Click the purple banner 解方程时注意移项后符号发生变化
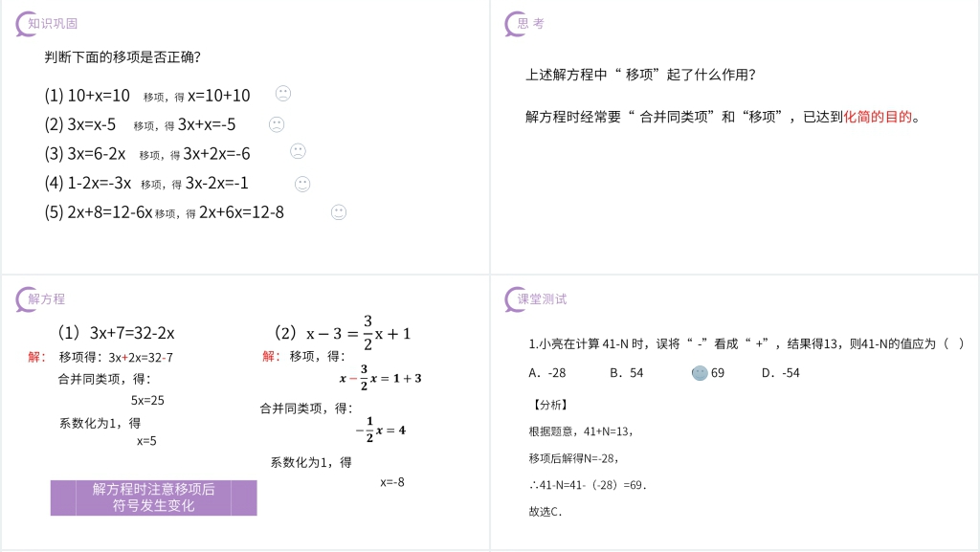Image resolution: width=980 pixels, height=552 pixels. pyautogui.click(x=153, y=497)
